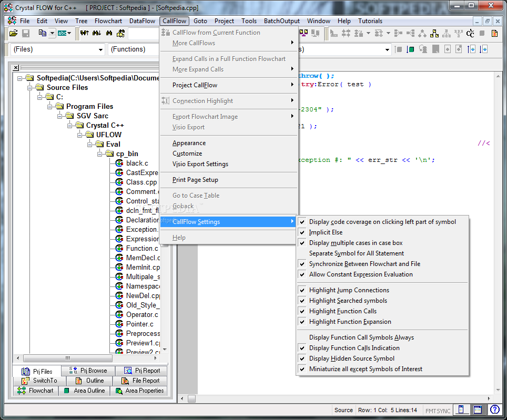This screenshot has height=420, width=507.
Task: Click the small document icon in status bar
Action: 461,409
